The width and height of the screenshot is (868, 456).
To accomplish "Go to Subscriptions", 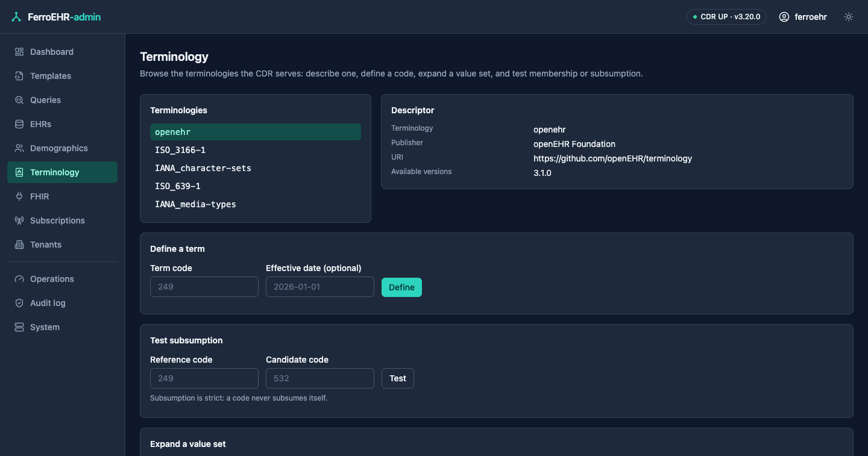I will coord(62,220).
